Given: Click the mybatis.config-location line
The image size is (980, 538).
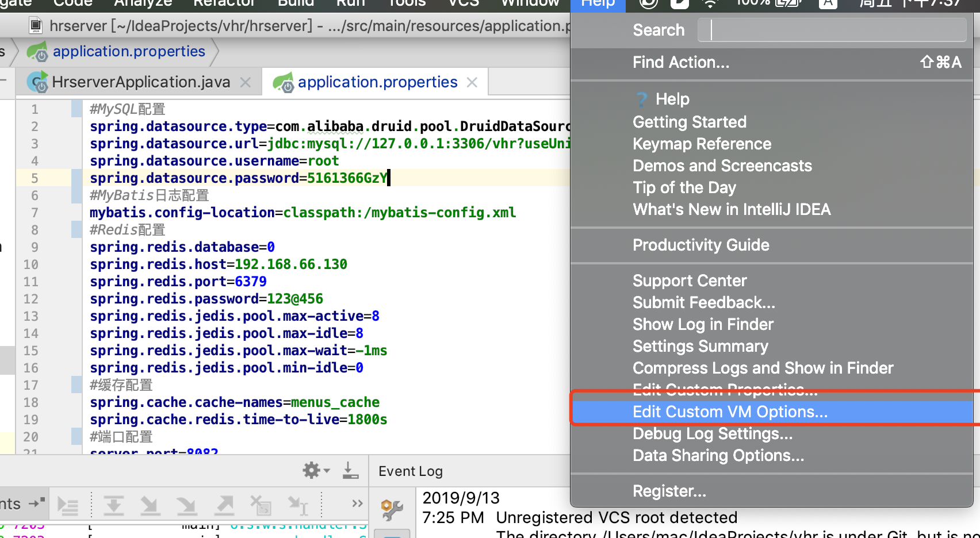Looking at the screenshot, I should pos(303,213).
